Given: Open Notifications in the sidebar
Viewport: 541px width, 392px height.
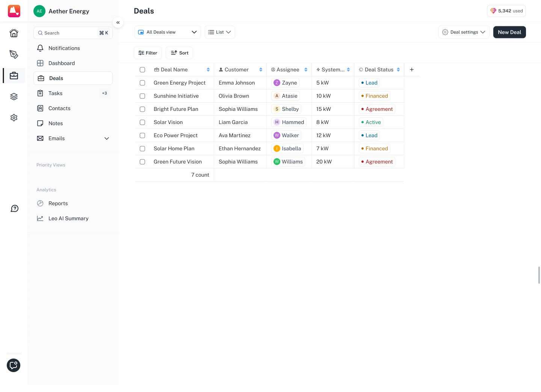Looking at the screenshot, I should pyautogui.click(x=73, y=48).
